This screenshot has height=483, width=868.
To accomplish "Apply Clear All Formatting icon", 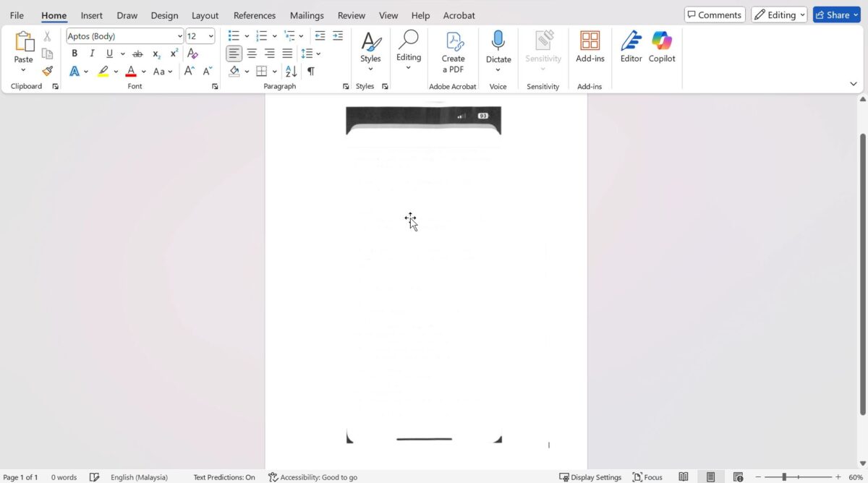I will tap(192, 54).
